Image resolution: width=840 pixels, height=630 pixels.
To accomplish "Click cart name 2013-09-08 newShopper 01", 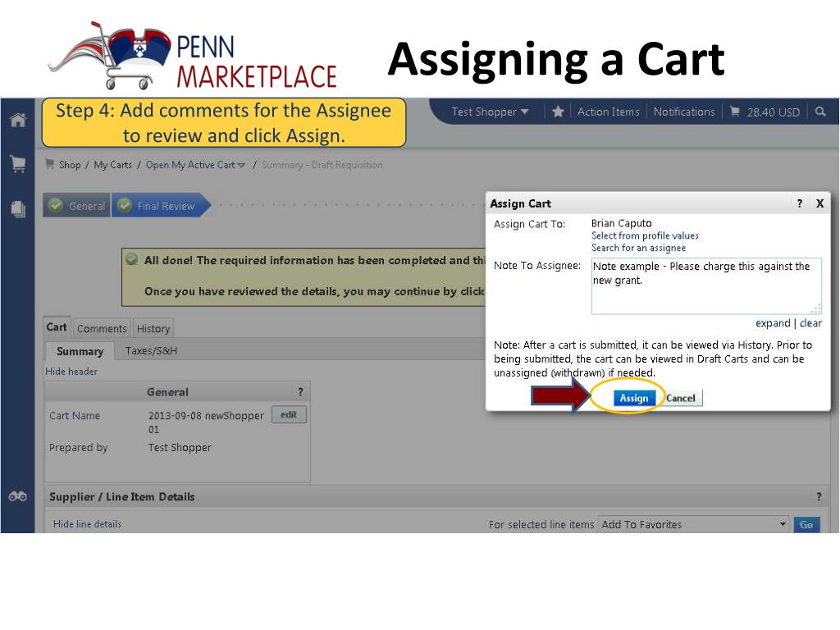I will (206, 422).
